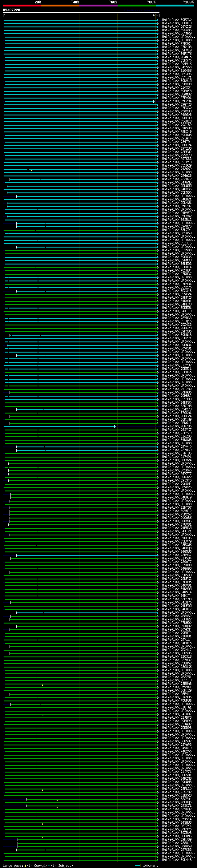The image size is (197, 868).
Task: Select hit label UniRef100_P49608
Action: pos(177,115)
